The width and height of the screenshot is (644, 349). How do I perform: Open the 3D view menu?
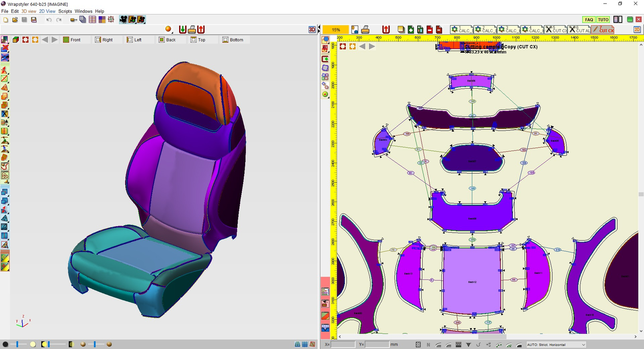29,11
